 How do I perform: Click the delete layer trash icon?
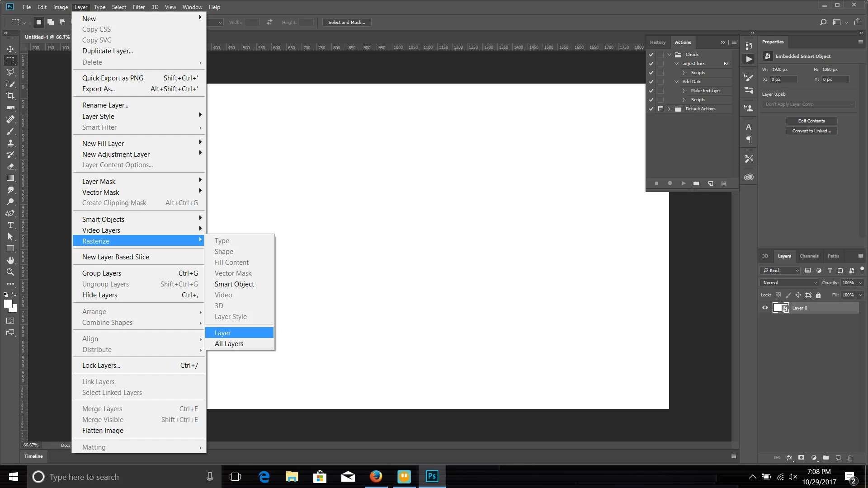(850, 458)
